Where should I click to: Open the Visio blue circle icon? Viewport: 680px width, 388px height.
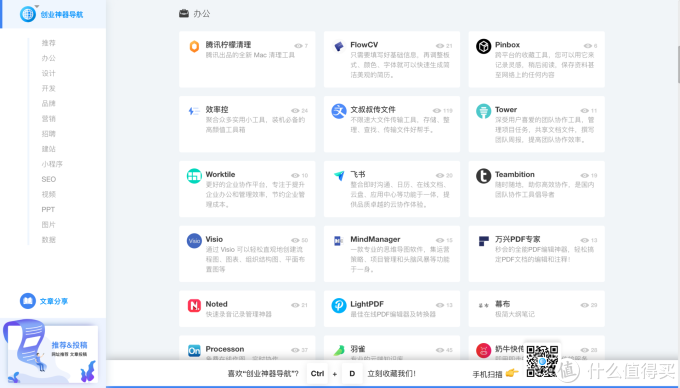pyautogui.click(x=194, y=241)
